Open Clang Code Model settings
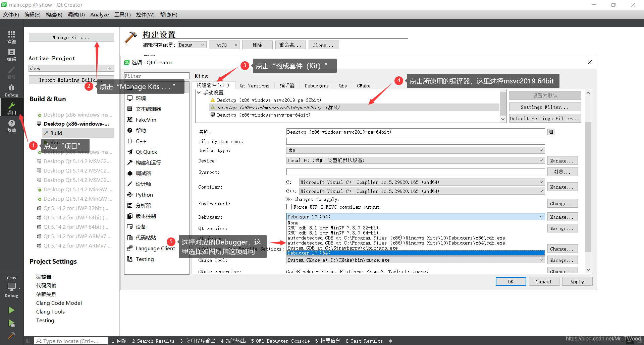The image size is (644, 345). point(59,303)
